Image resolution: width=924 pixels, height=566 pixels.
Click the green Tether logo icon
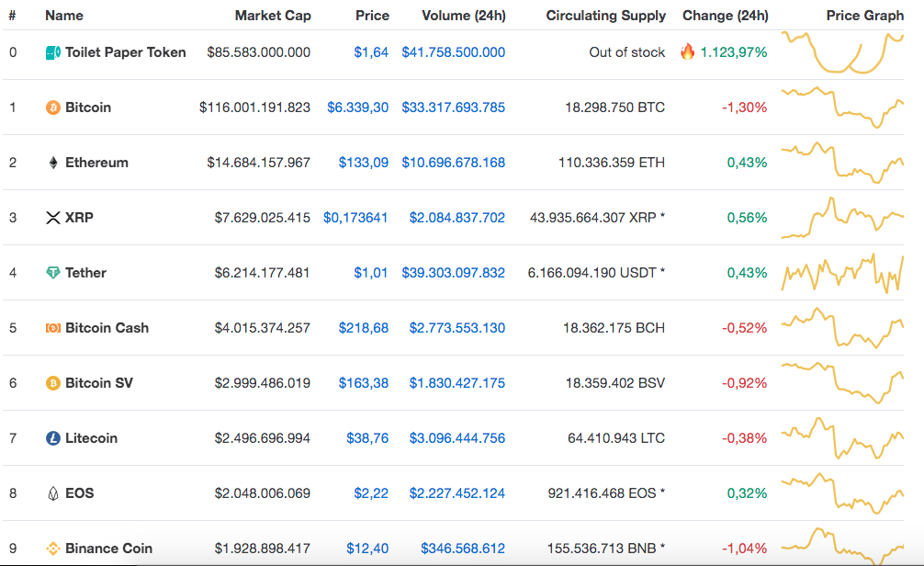pyautogui.click(x=53, y=273)
